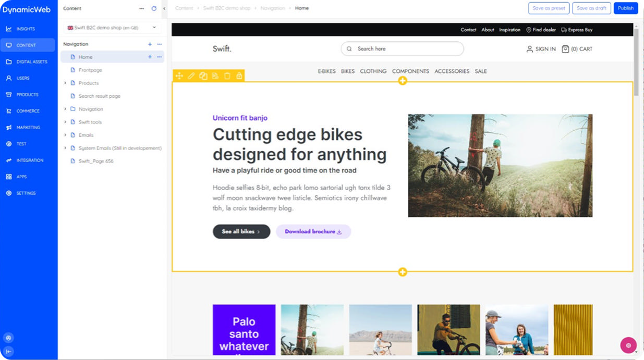Refresh the Content tree panel
The width and height of the screenshot is (644, 360).
point(154,8)
